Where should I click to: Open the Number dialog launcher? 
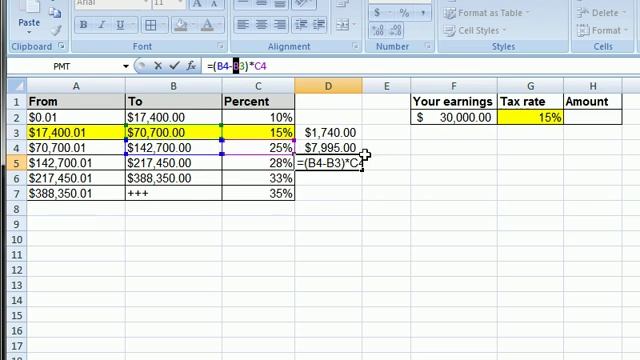pyautogui.click(x=428, y=46)
